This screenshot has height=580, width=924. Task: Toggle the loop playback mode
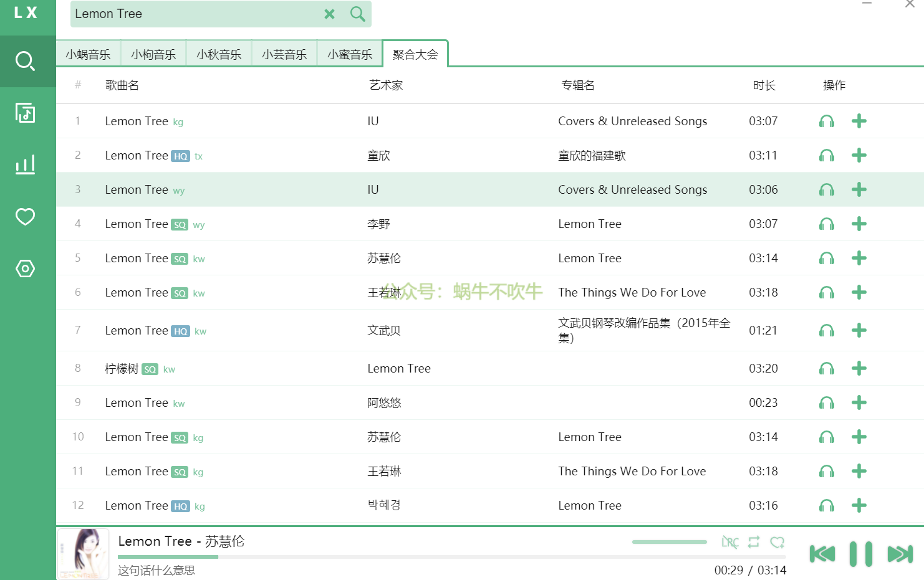click(x=754, y=542)
